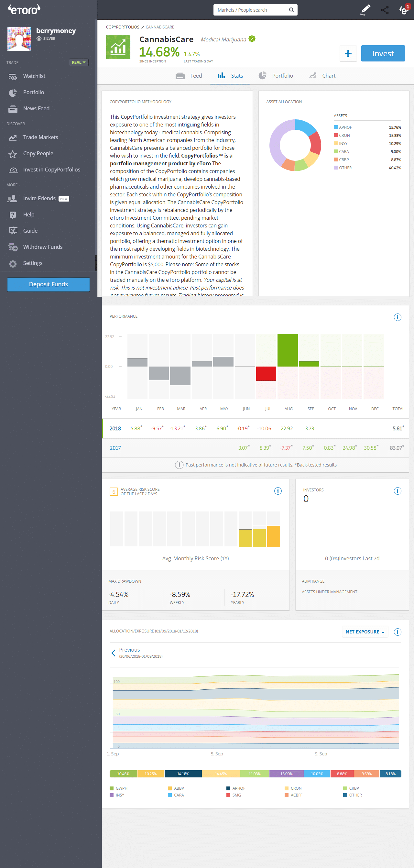The image size is (414, 868).
Task: Show Performance section info icon
Action: coord(398,317)
